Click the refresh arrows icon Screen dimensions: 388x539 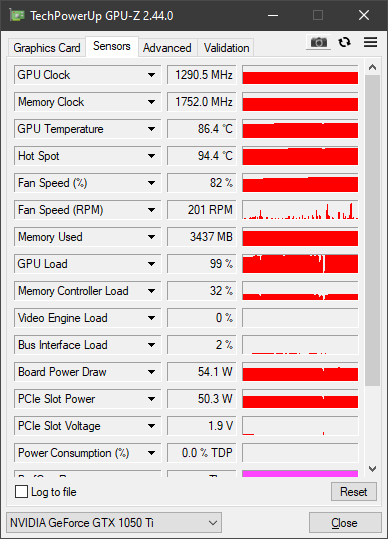[344, 42]
